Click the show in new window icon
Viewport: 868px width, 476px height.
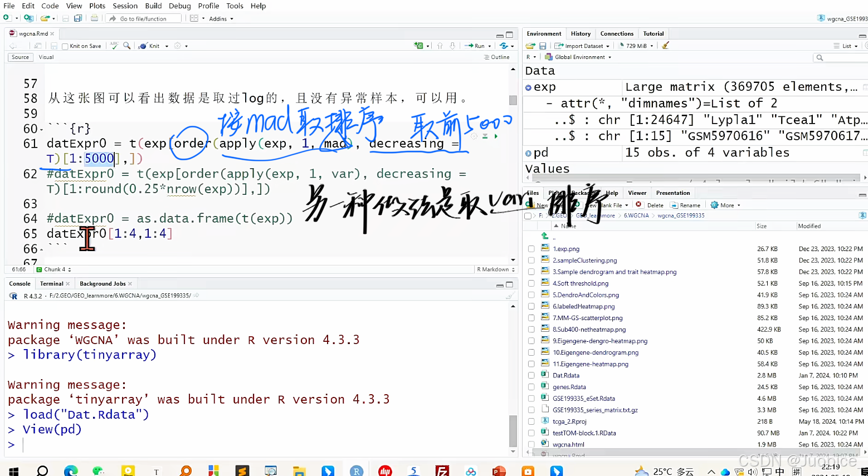pyautogui.click(x=38, y=46)
